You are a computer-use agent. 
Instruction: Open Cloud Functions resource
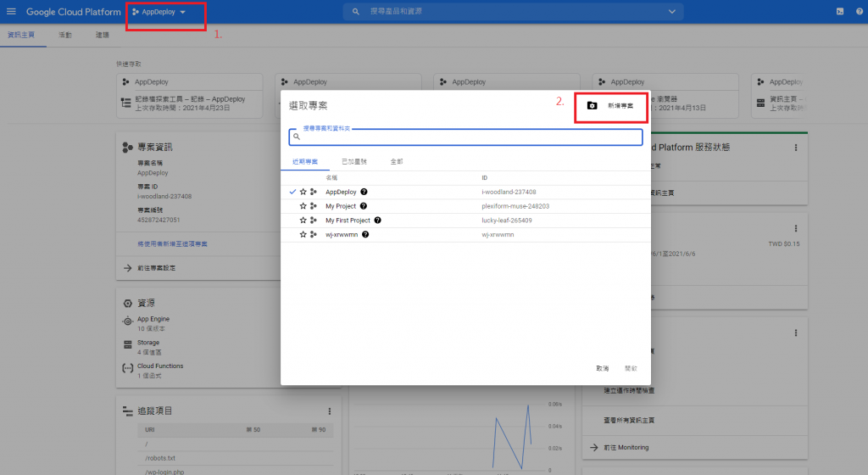(x=160, y=366)
